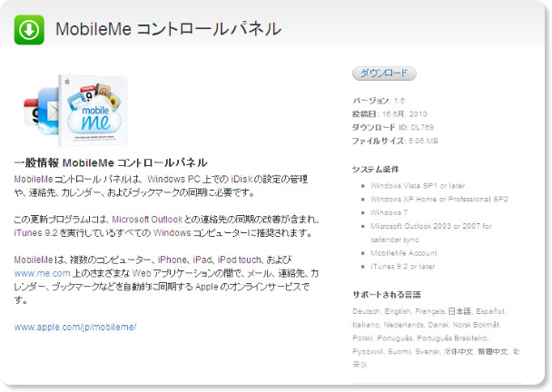Click the green download arrow icon

(x=29, y=30)
